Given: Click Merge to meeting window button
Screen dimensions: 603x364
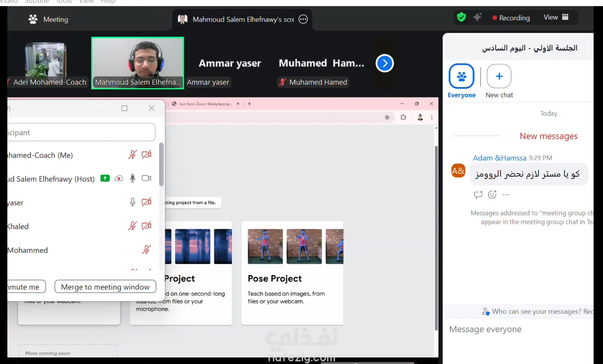Looking at the screenshot, I should tap(105, 287).
